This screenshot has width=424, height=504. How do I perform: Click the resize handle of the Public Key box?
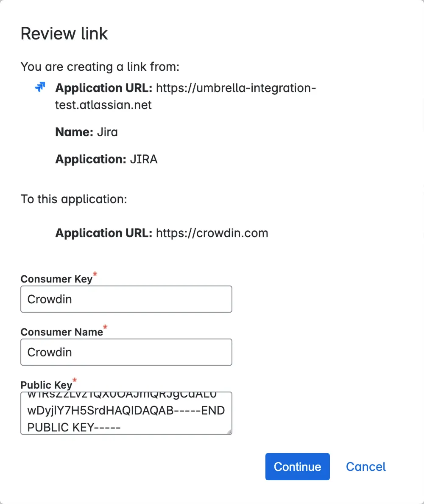(230, 432)
